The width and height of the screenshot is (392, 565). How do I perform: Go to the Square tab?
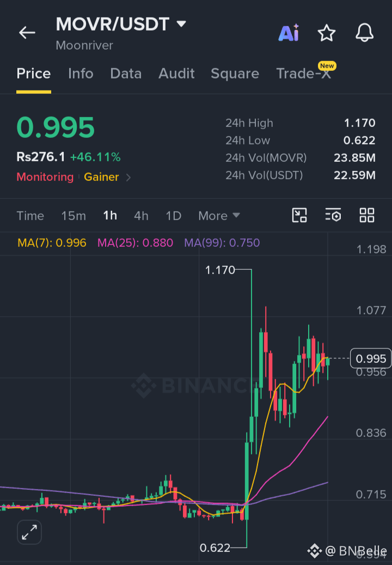pyautogui.click(x=235, y=74)
